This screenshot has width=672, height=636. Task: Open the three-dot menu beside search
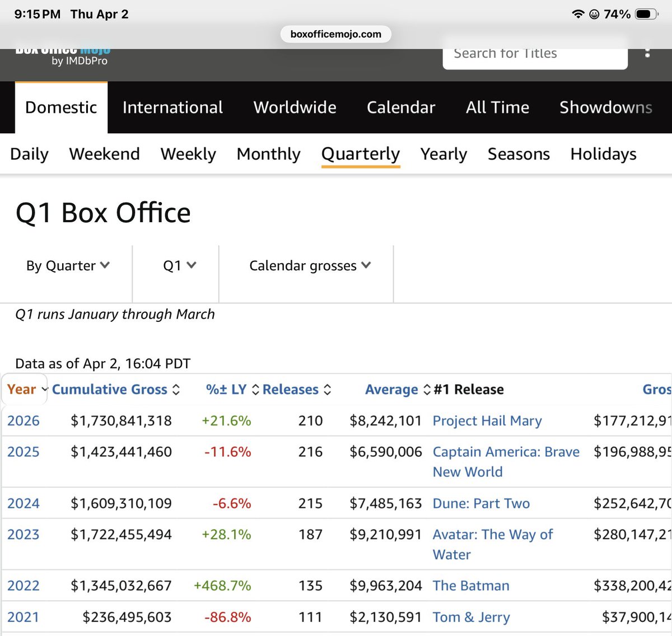[x=647, y=53]
